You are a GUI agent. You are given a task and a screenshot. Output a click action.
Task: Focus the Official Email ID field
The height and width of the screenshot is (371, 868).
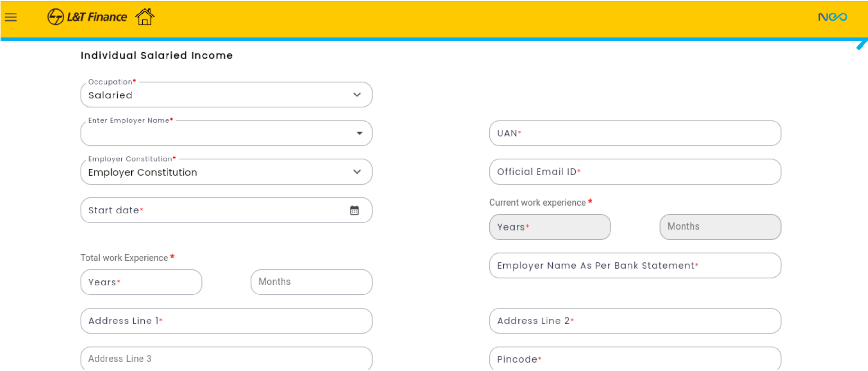pyautogui.click(x=635, y=172)
